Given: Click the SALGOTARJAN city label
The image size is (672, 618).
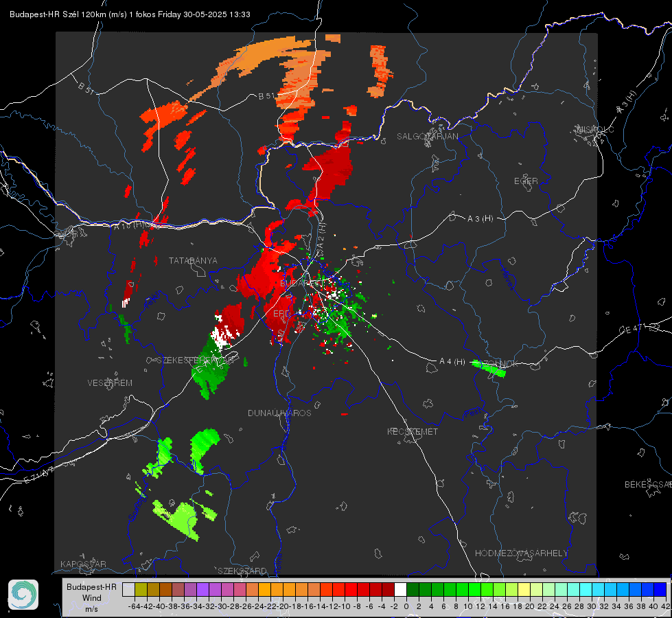Looking at the screenshot, I should (x=427, y=137).
